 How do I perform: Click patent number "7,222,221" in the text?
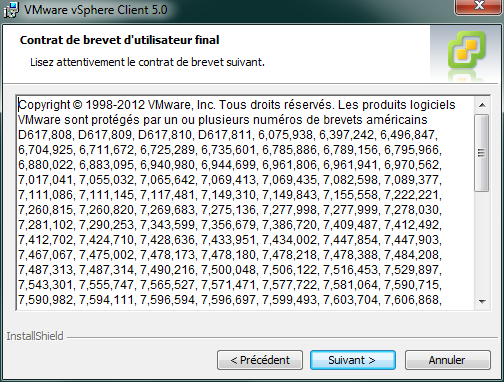pos(411,195)
